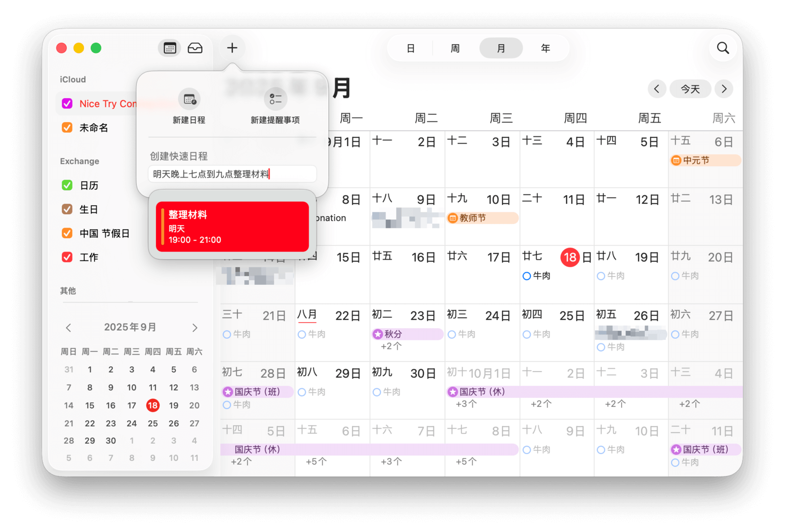The height and width of the screenshot is (532, 785).
Task: Open the inbox tray icon
Action: pyautogui.click(x=195, y=48)
